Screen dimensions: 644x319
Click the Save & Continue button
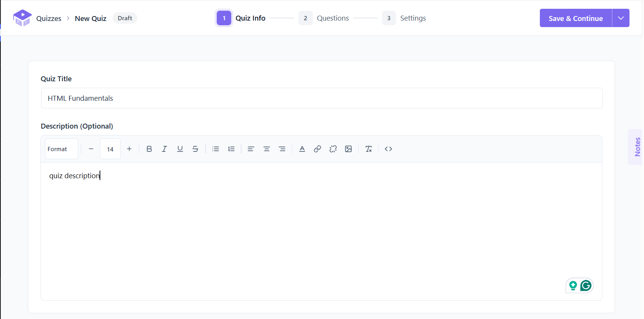coord(576,18)
